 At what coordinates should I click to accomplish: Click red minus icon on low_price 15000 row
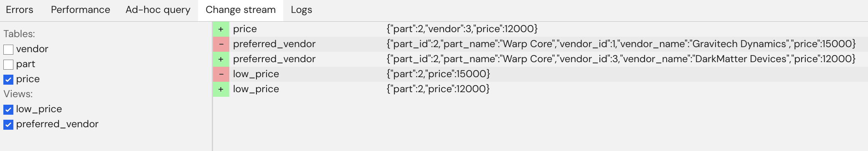(221, 74)
